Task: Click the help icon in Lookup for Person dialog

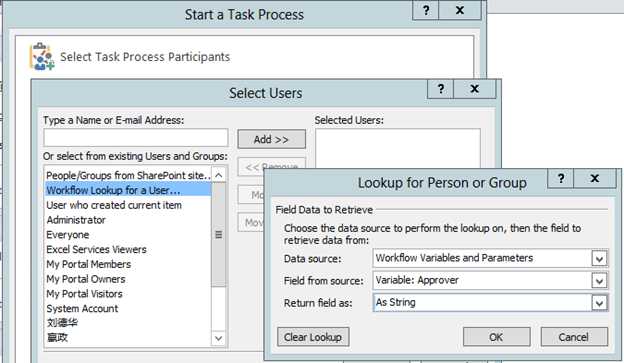Action: [x=560, y=178]
